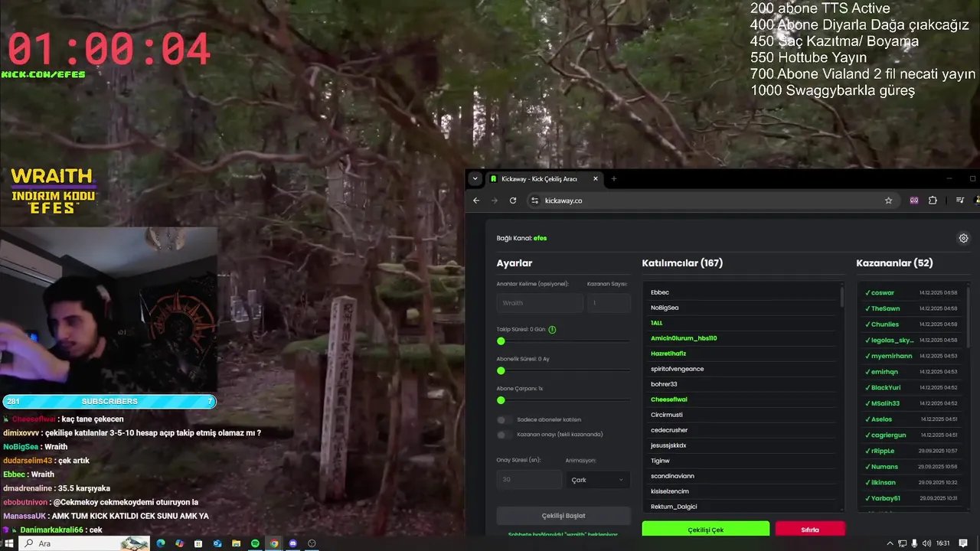The image size is (980, 551).
Task: Click the system tray volume icon
Action: click(926, 543)
